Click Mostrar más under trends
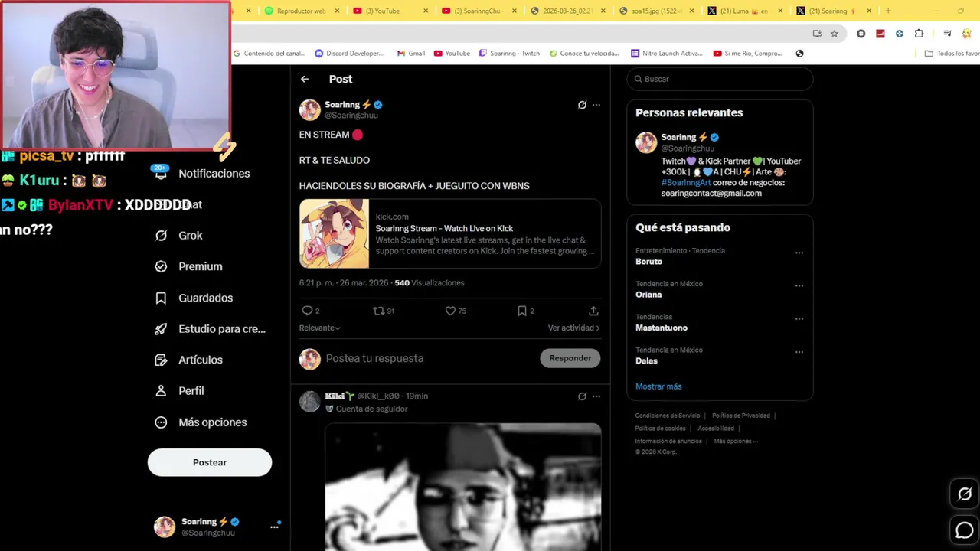 pos(658,386)
